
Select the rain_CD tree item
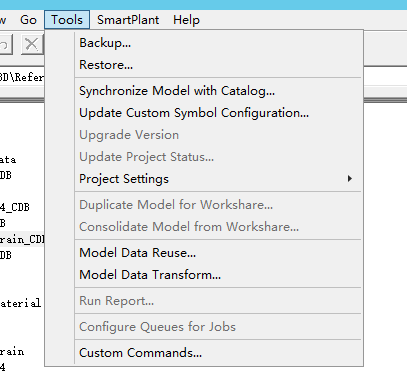point(22,239)
